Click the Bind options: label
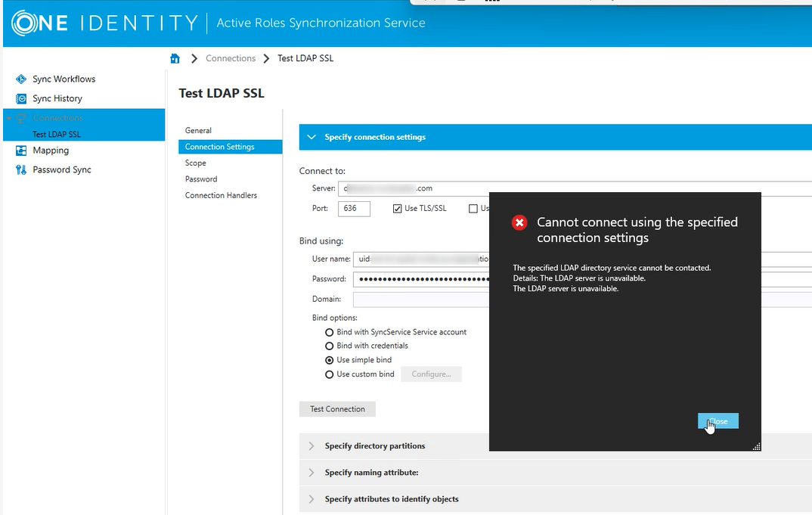Viewport: 812px width, 515px height. 334,318
